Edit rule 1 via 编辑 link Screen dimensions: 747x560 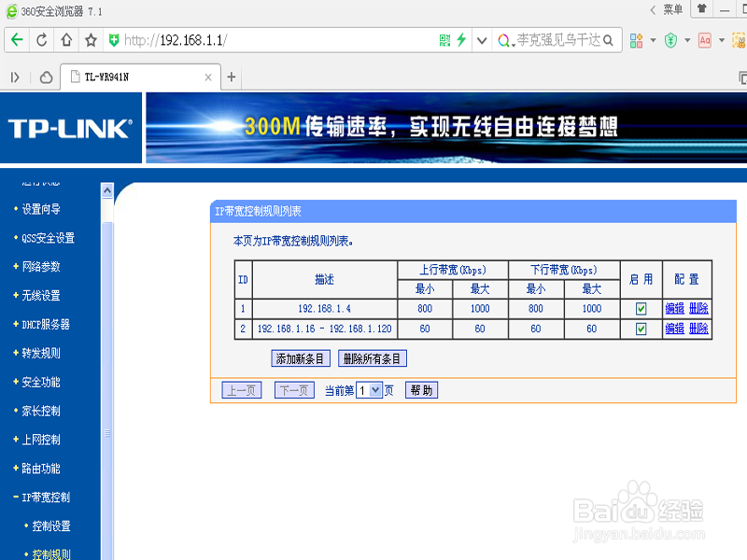[674, 309]
